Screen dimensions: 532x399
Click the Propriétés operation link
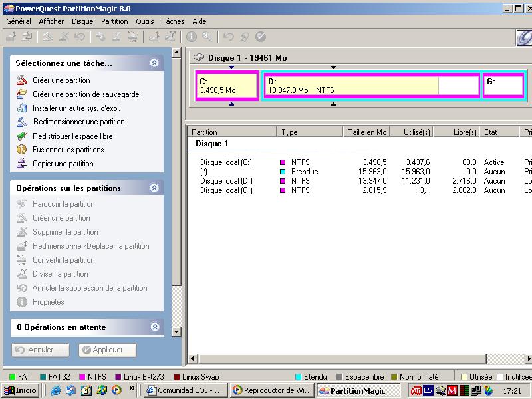[x=48, y=302]
